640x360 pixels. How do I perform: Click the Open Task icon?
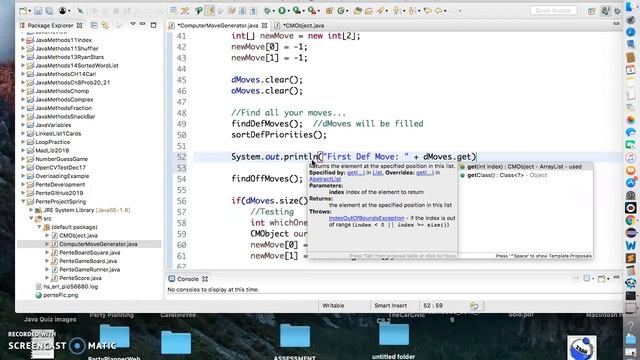(369, 11)
